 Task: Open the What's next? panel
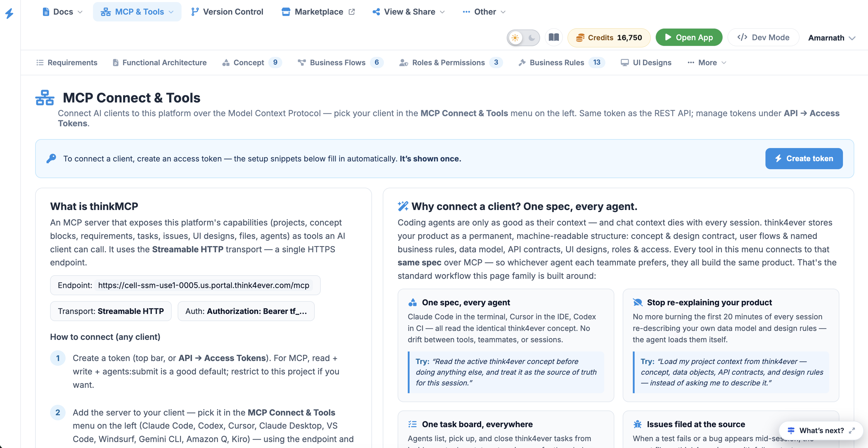[821, 430]
